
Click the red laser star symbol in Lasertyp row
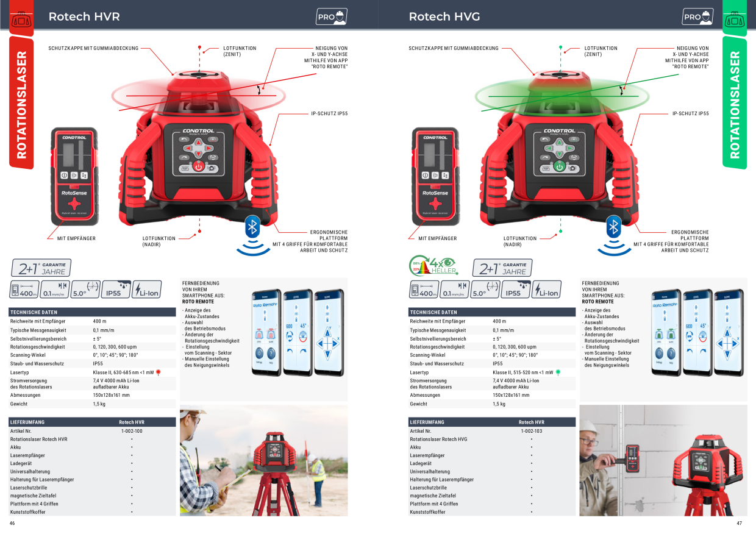pyautogui.click(x=158, y=372)
